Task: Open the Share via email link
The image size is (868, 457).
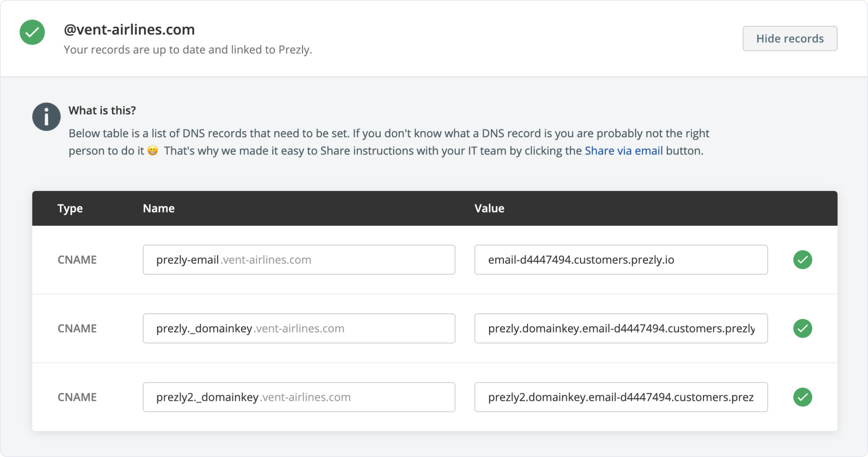Action: (624, 151)
